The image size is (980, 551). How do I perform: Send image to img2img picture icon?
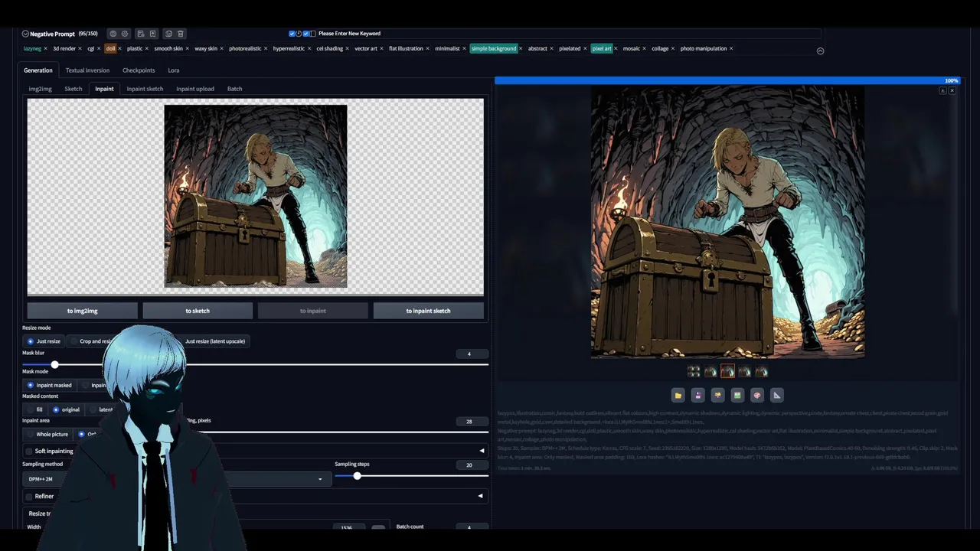[x=737, y=395]
